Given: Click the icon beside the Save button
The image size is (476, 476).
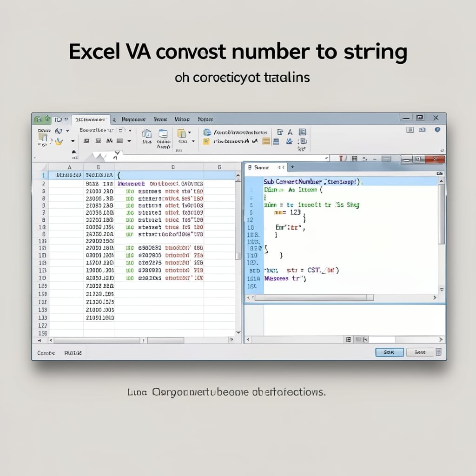Looking at the screenshot, I should click(438, 352).
